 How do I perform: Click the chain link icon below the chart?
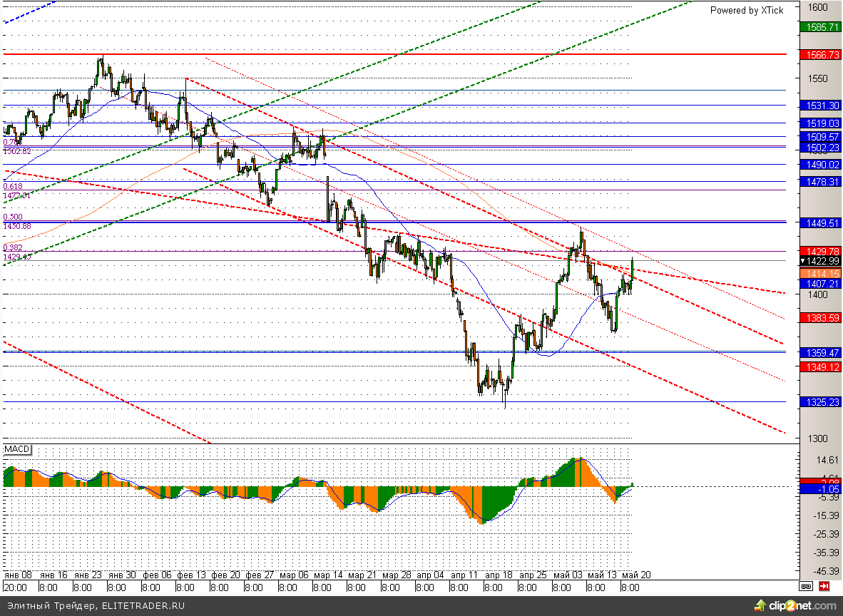click(x=806, y=586)
